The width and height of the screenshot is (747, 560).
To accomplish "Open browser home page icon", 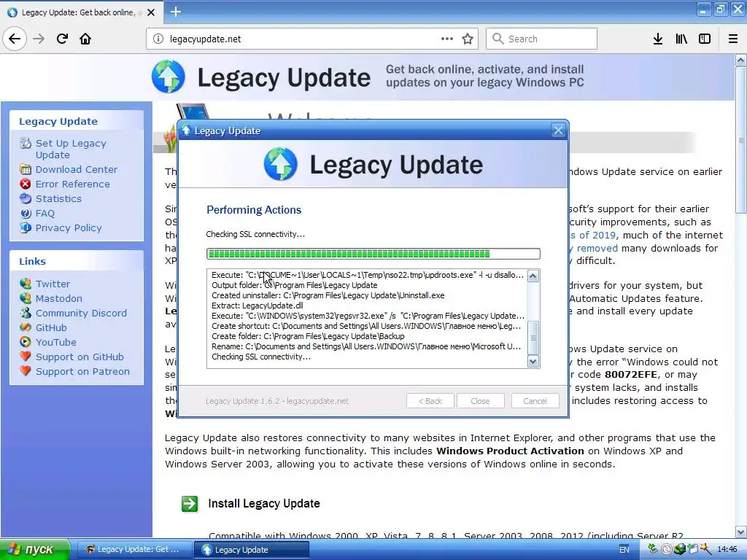I will (x=85, y=39).
